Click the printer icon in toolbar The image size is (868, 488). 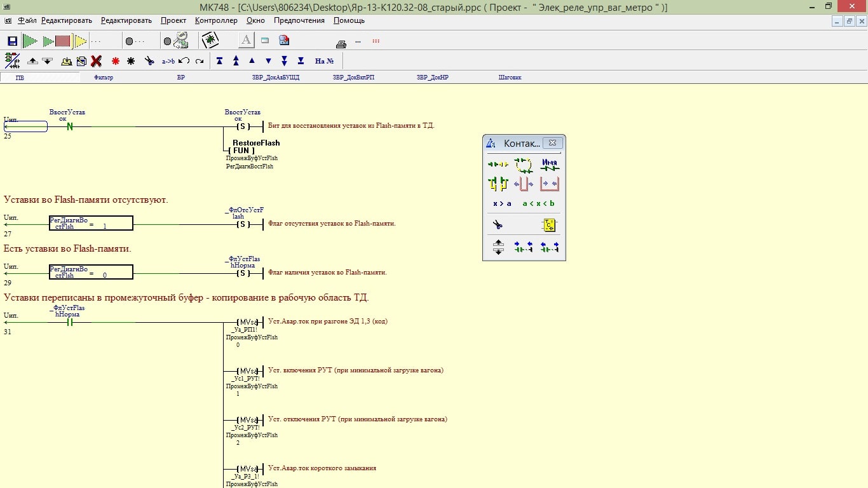coord(341,43)
